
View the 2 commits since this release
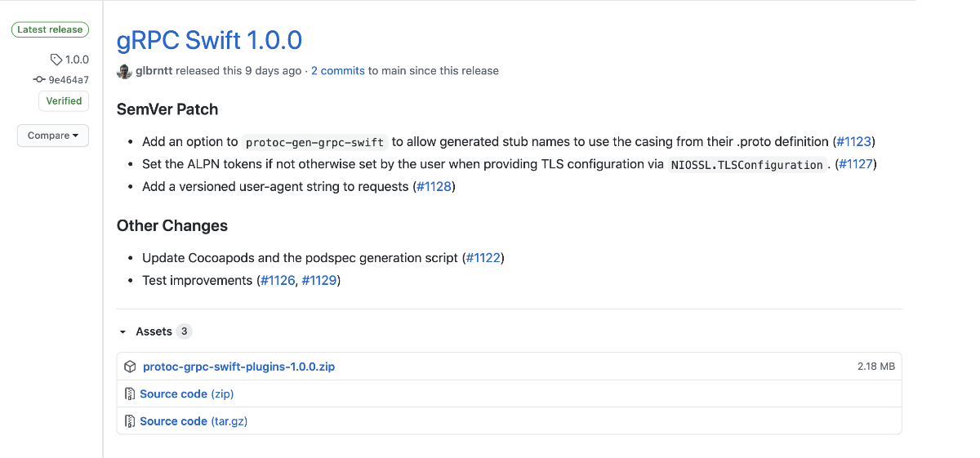[x=337, y=71]
